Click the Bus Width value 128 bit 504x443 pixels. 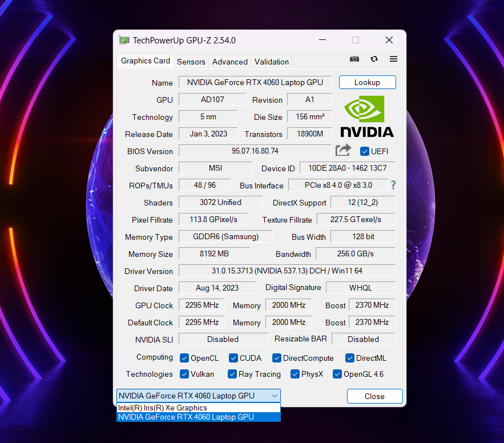click(362, 236)
